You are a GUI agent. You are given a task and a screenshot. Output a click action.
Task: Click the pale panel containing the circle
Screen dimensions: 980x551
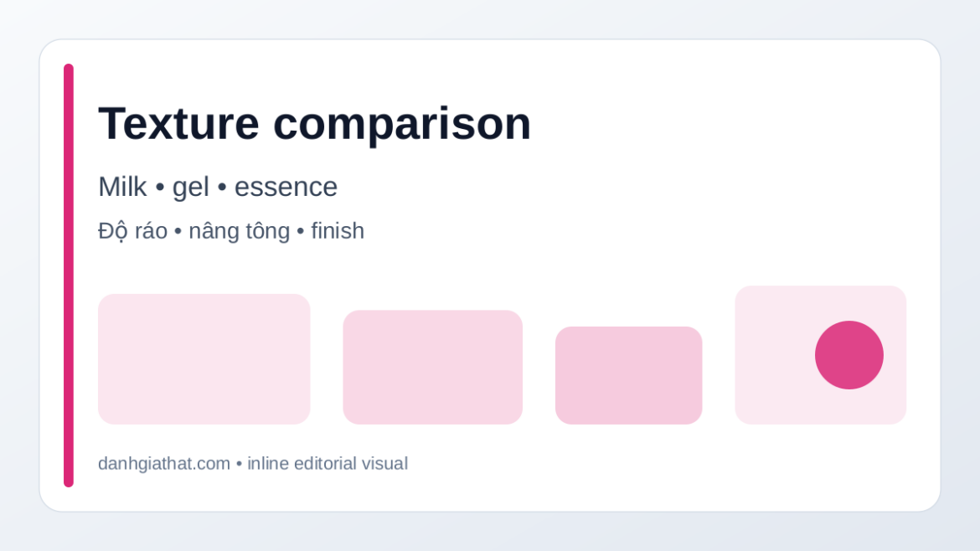[821, 355]
